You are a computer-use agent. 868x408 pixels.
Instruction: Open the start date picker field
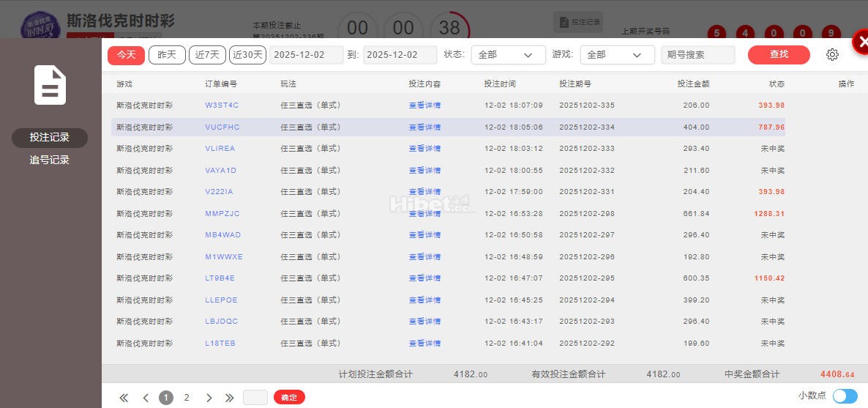[x=307, y=55]
